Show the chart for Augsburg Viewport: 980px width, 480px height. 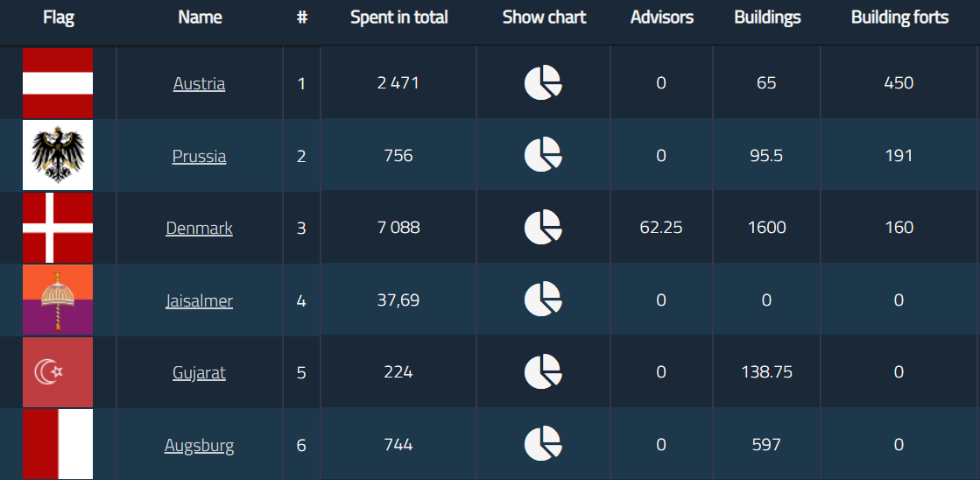543,443
